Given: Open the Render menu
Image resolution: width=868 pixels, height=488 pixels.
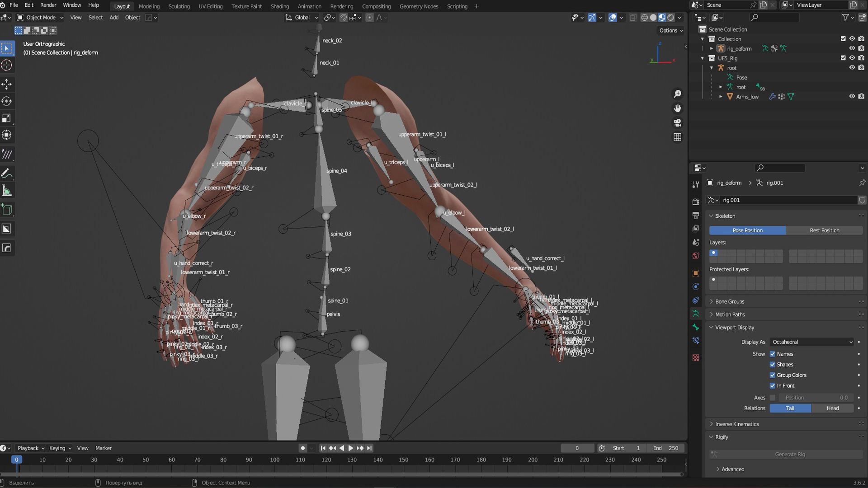Looking at the screenshot, I should coord(48,5).
